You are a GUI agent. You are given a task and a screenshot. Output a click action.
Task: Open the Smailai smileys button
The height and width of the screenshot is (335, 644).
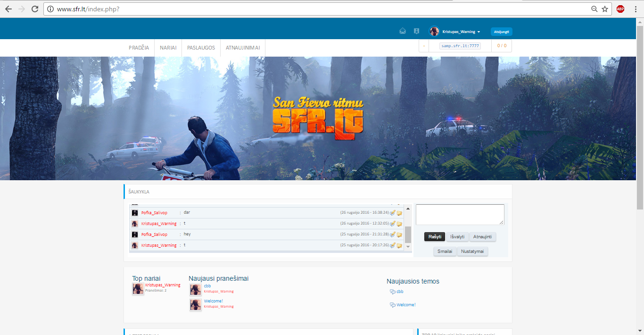[445, 251]
